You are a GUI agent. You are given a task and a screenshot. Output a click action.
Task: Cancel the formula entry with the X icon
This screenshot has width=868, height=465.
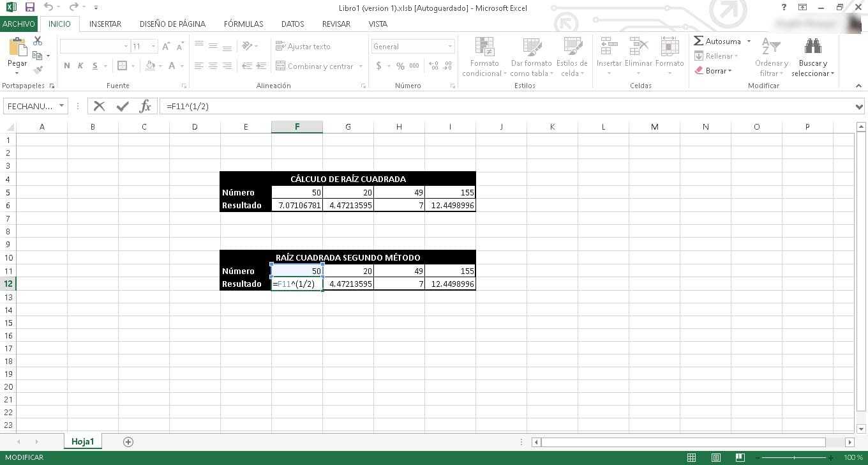click(x=99, y=106)
